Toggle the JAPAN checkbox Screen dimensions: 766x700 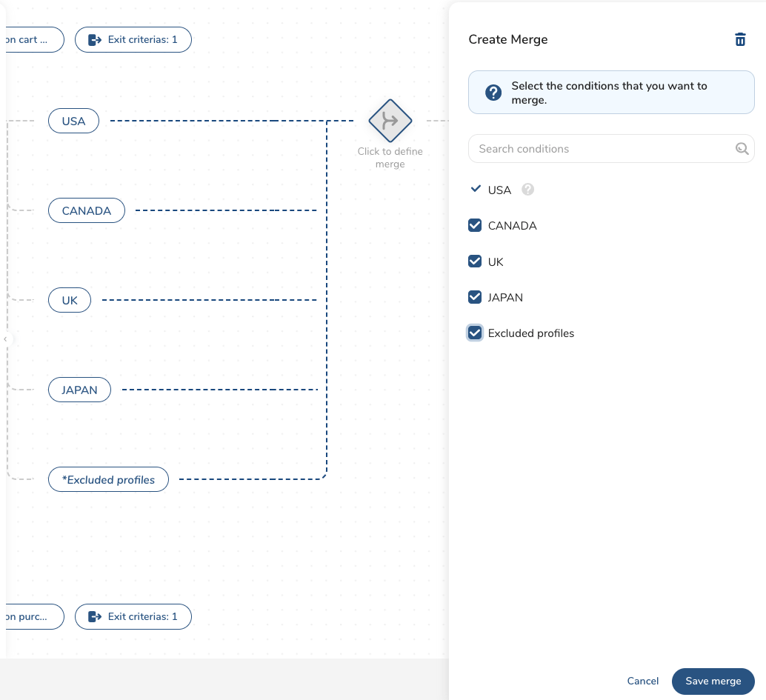click(x=476, y=297)
